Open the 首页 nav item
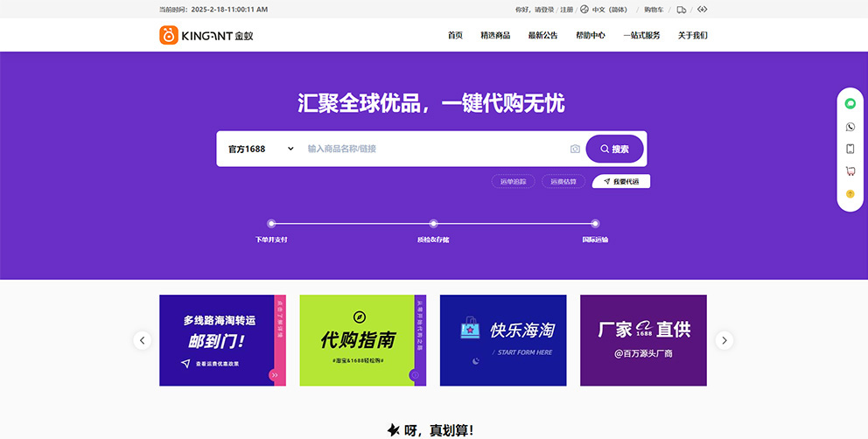The image size is (868, 439). (x=455, y=36)
